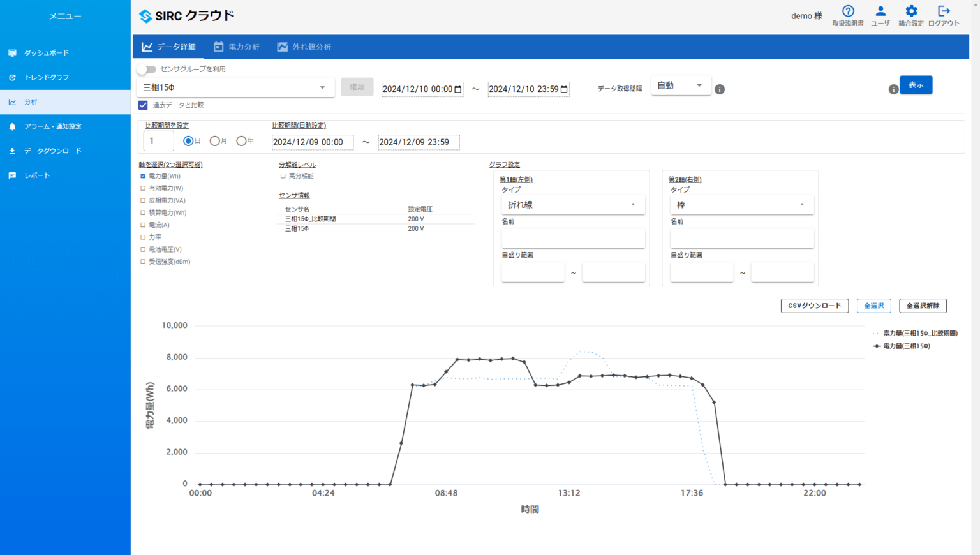Viewport: 980px width, 555px height.
Task: Open the ユーザ account icon
Action: 880,11
